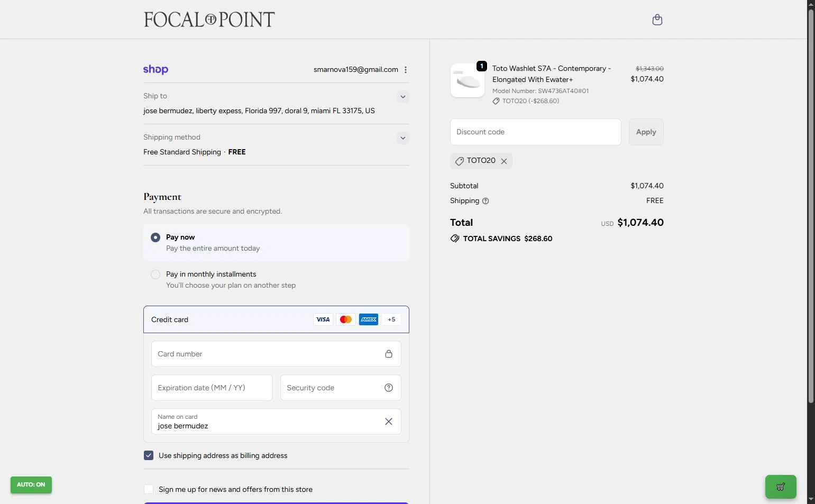The width and height of the screenshot is (815, 504).
Task: Clear the Name on card field
Action: pyautogui.click(x=389, y=421)
